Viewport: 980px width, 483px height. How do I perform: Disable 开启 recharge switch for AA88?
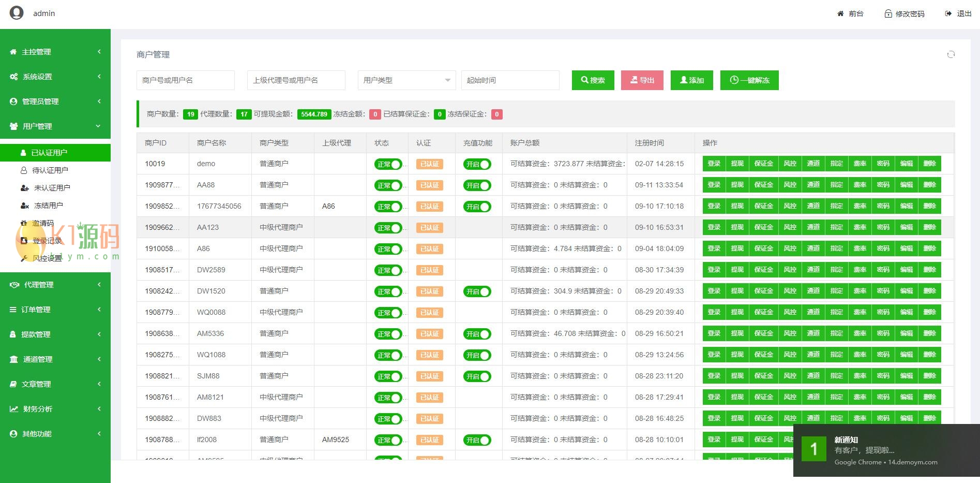point(477,185)
